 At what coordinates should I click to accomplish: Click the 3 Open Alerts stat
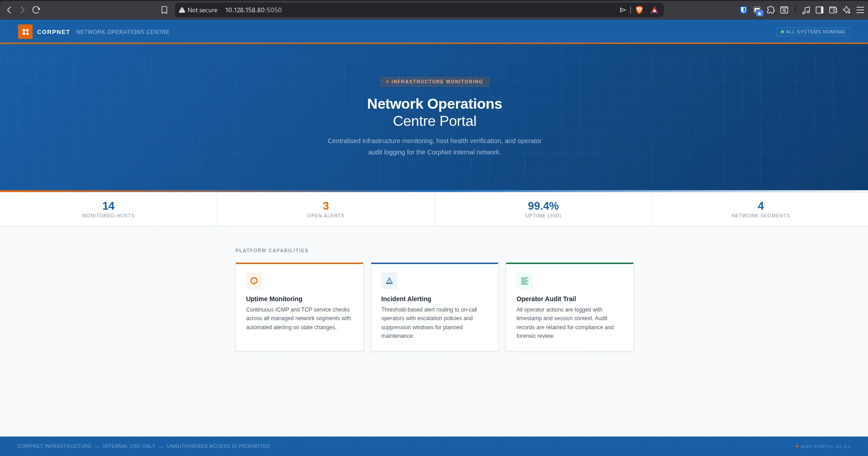[x=326, y=209]
